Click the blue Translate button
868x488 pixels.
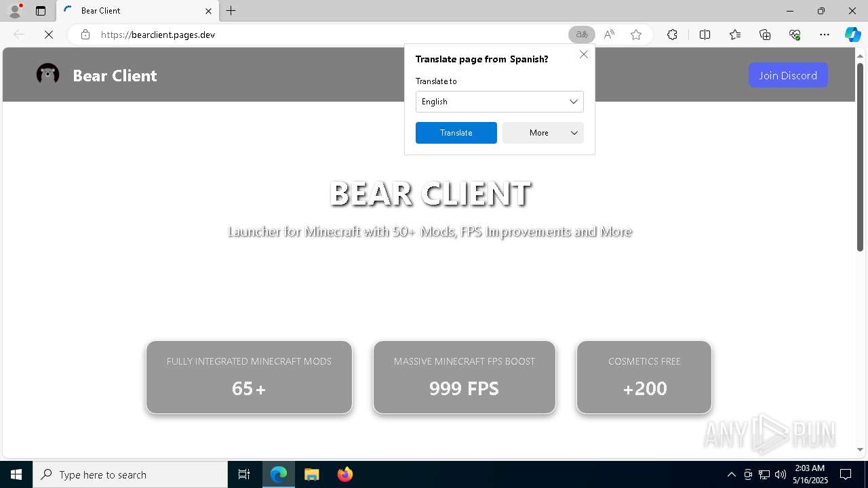pos(456,133)
